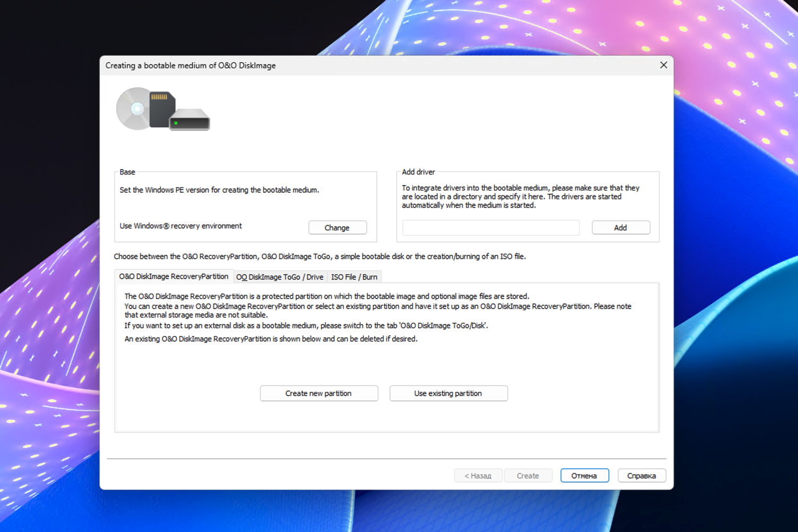Click Change to set Windows PE version

click(x=337, y=228)
